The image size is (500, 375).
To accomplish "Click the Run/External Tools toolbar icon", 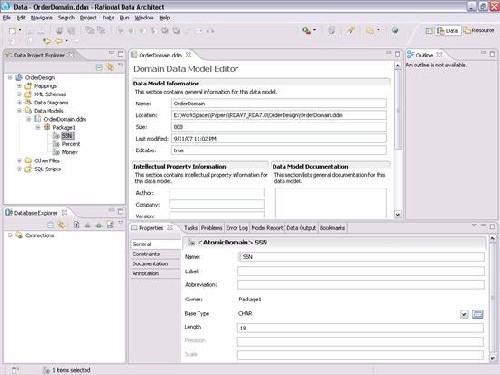I will [x=307, y=31].
